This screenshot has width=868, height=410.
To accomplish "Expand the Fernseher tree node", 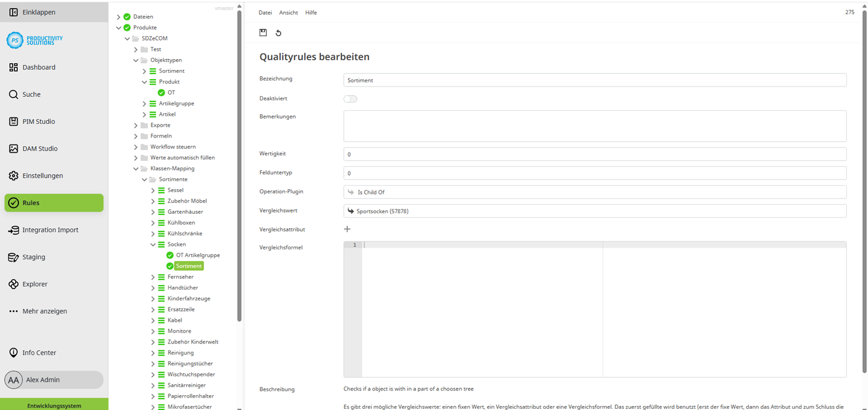I will (153, 276).
